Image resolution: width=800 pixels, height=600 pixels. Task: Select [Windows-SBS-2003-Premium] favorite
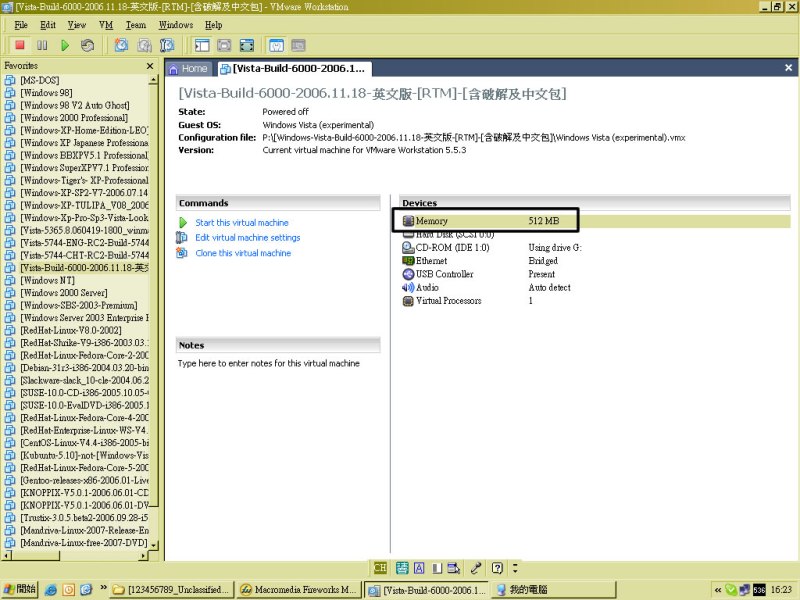click(x=79, y=305)
